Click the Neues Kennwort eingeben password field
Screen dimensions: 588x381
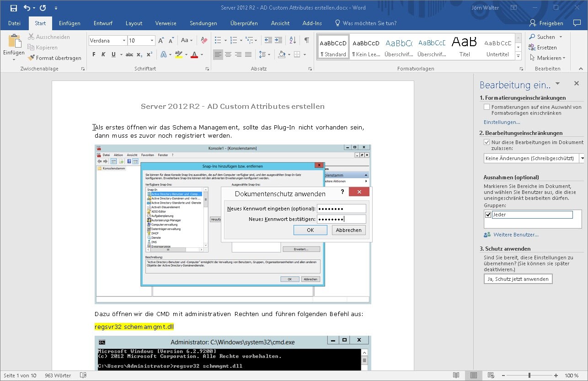point(341,209)
